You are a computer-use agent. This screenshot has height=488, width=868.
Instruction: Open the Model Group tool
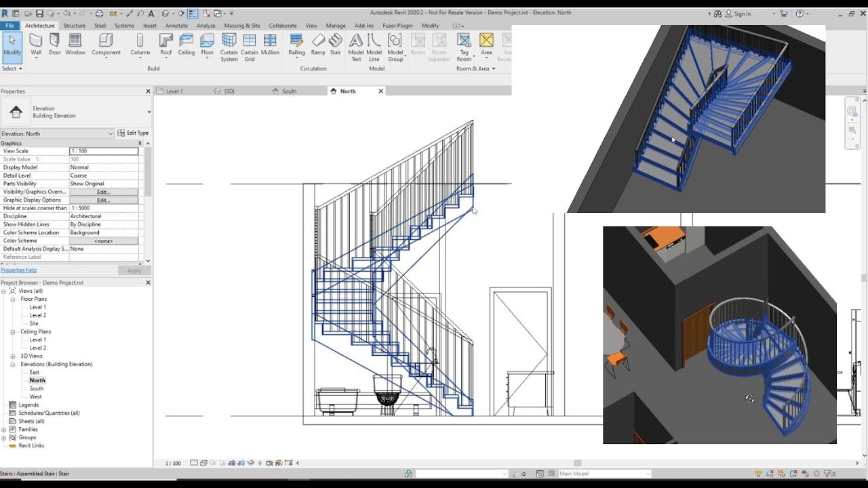tap(396, 47)
